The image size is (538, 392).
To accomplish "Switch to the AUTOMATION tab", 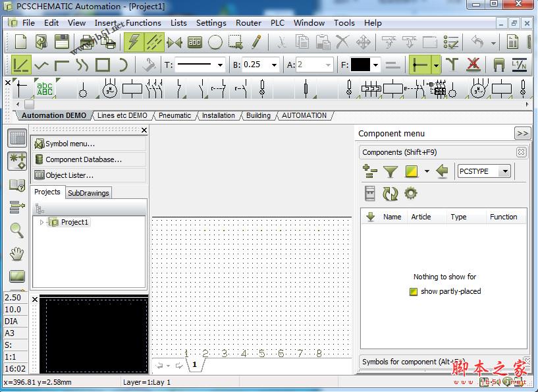I will 304,116.
